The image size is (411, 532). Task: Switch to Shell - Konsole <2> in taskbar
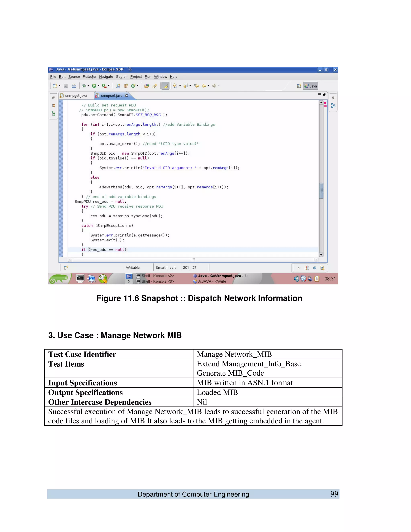(155, 276)
